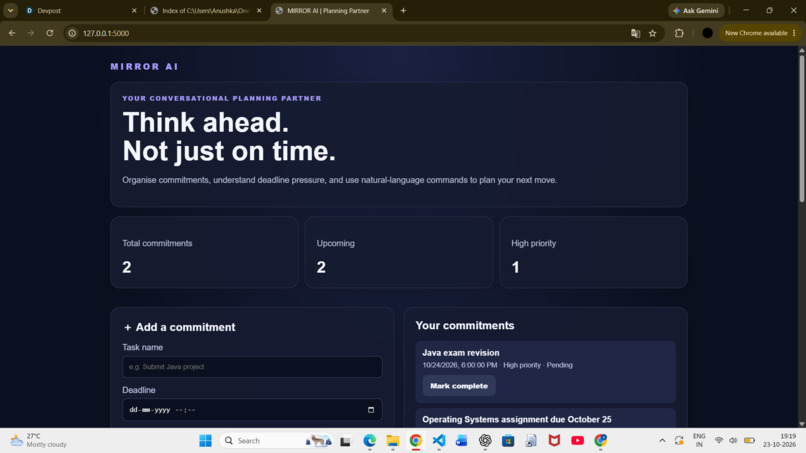The height and width of the screenshot is (453, 806).
Task: Open McAfee from the taskbar
Action: (554, 441)
